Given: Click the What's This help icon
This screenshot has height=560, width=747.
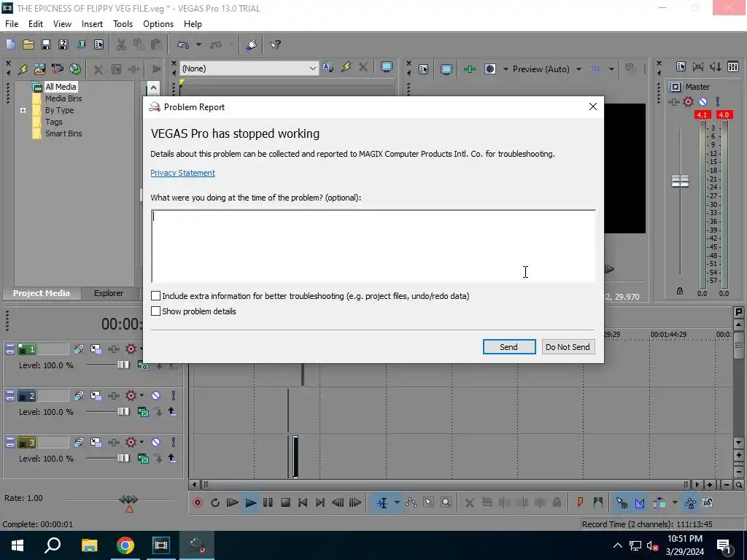Looking at the screenshot, I should pyautogui.click(x=275, y=44).
